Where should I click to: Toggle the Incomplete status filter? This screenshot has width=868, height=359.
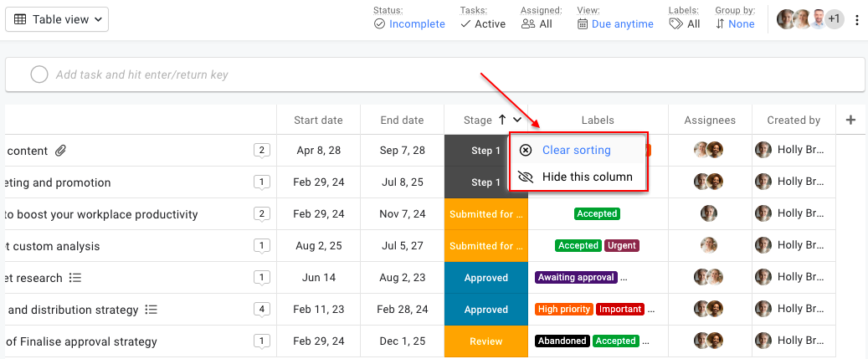[409, 24]
